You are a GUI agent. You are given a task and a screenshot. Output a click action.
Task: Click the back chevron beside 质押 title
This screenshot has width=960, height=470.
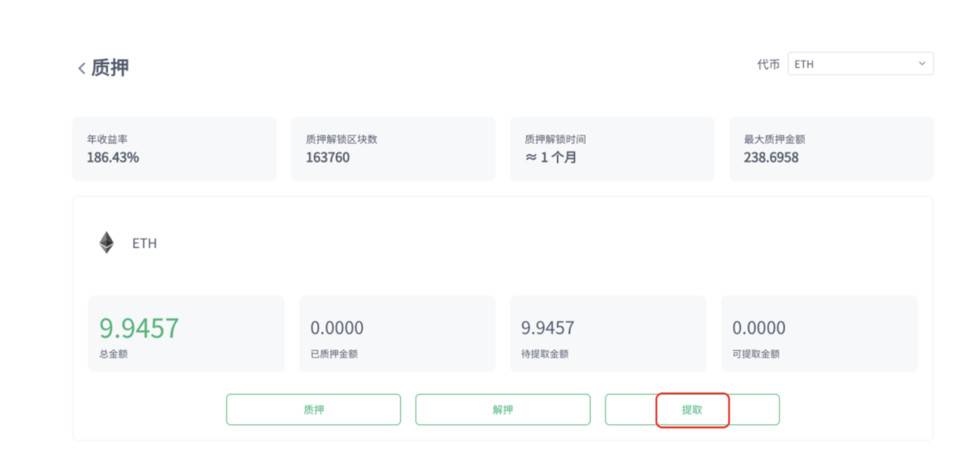tap(81, 68)
